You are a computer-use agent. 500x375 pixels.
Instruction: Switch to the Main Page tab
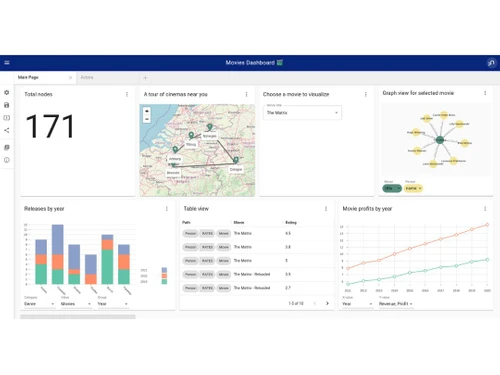(28, 77)
